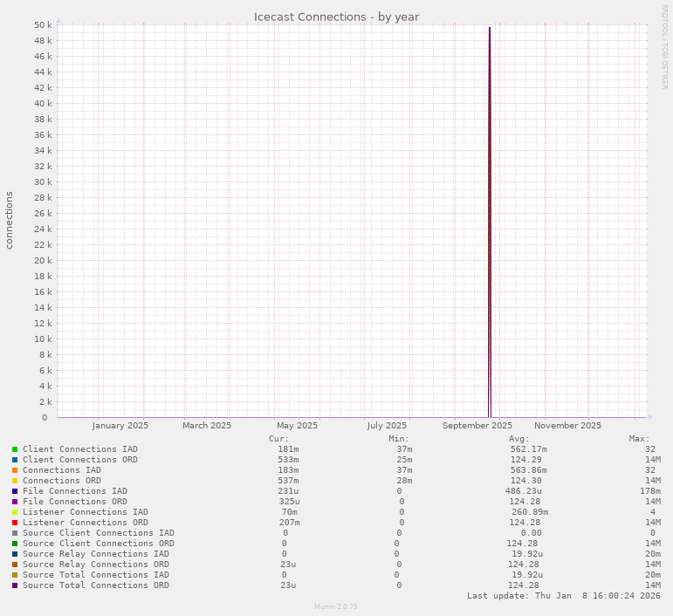This screenshot has width=673, height=616.
Task: Click the blue Client Connections ORD swatch
Action: [15, 460]
